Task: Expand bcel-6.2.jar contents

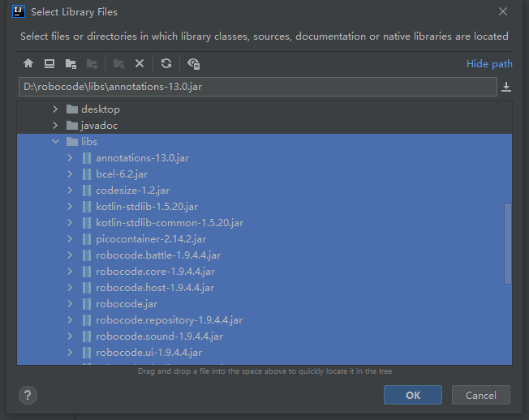Action: click(x=70, y=174)
